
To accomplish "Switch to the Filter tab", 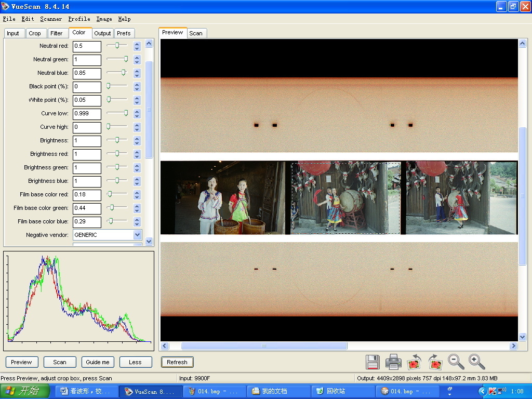I will click(57, 33).
